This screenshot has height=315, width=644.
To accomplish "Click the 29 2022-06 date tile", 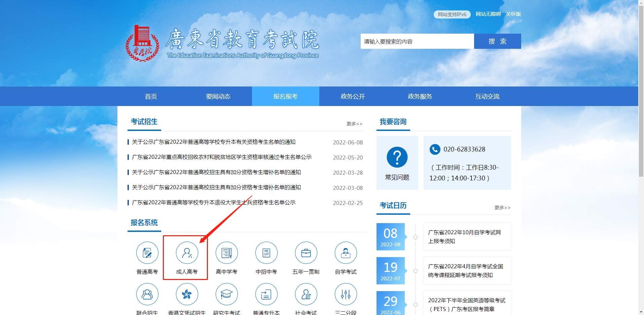I will point(390,303).
